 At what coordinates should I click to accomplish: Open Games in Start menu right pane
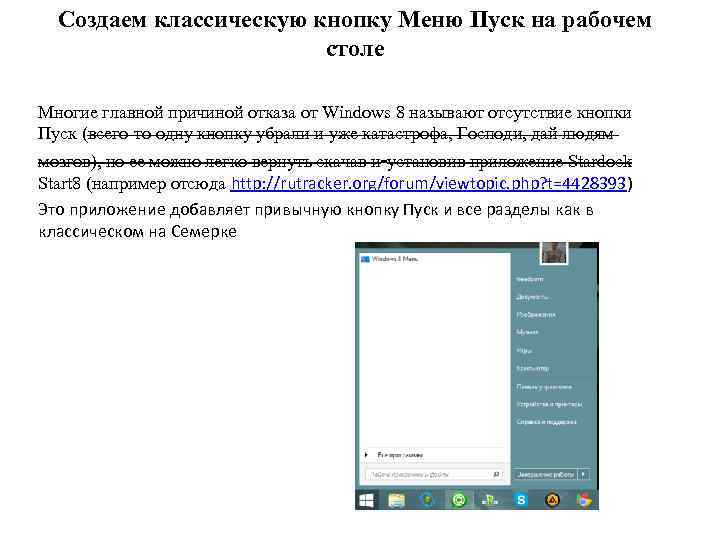point(524,350)
